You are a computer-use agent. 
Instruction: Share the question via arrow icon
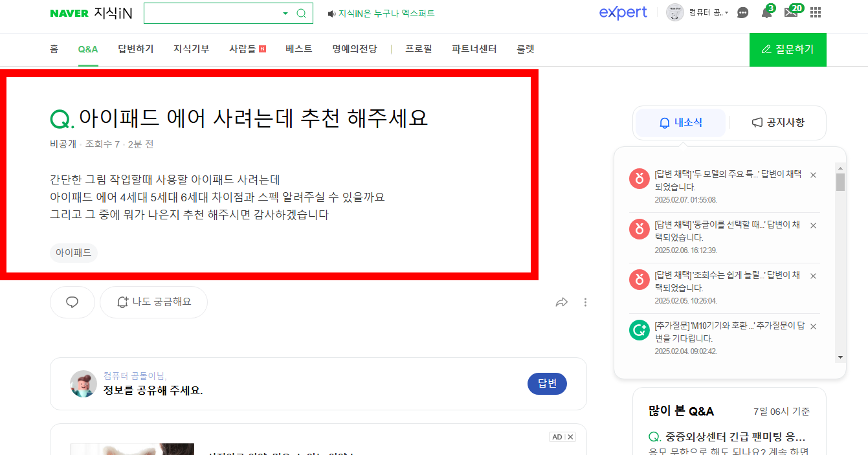562,302
